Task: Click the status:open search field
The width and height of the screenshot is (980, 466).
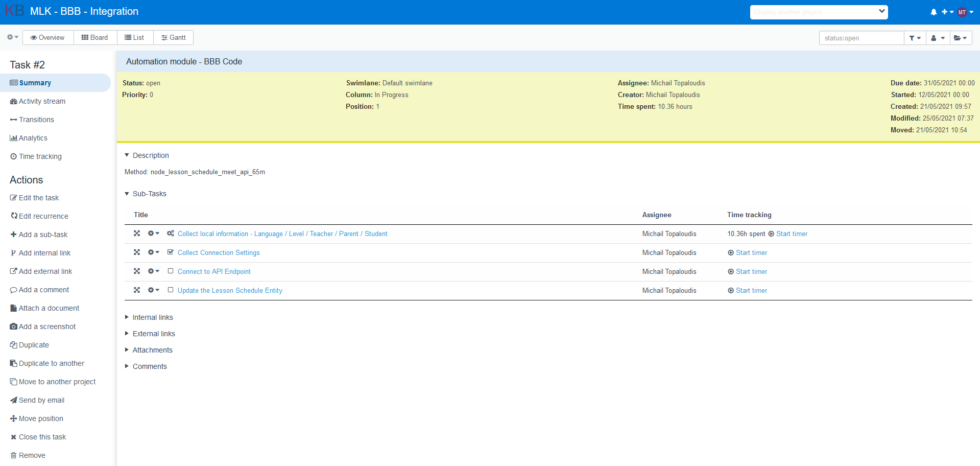Action: pos(862,38)
